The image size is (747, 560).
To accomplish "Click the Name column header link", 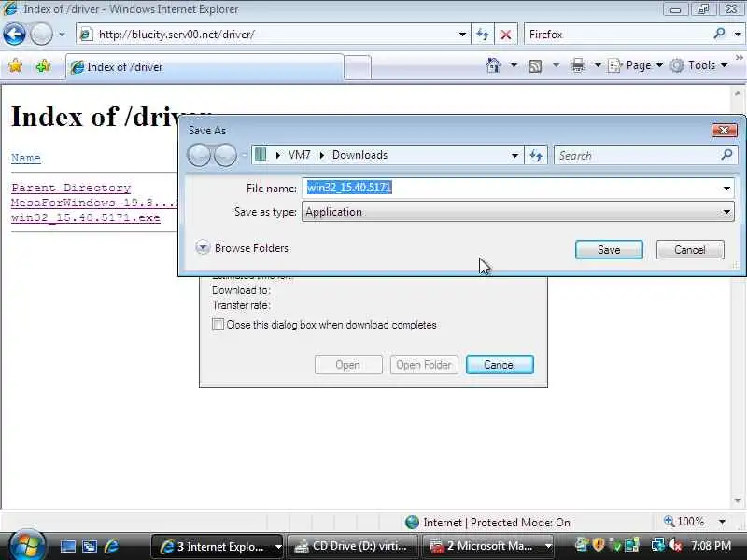I will [26, 158].
